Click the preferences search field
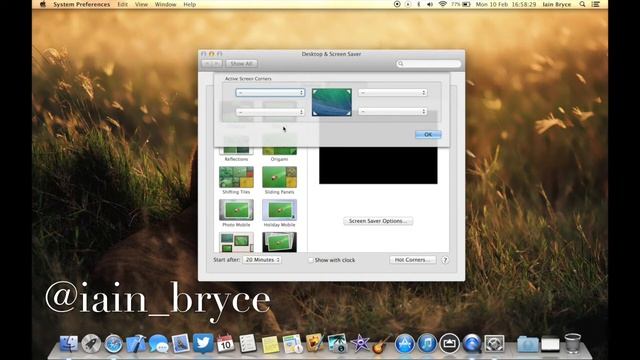 pos(429,64)
